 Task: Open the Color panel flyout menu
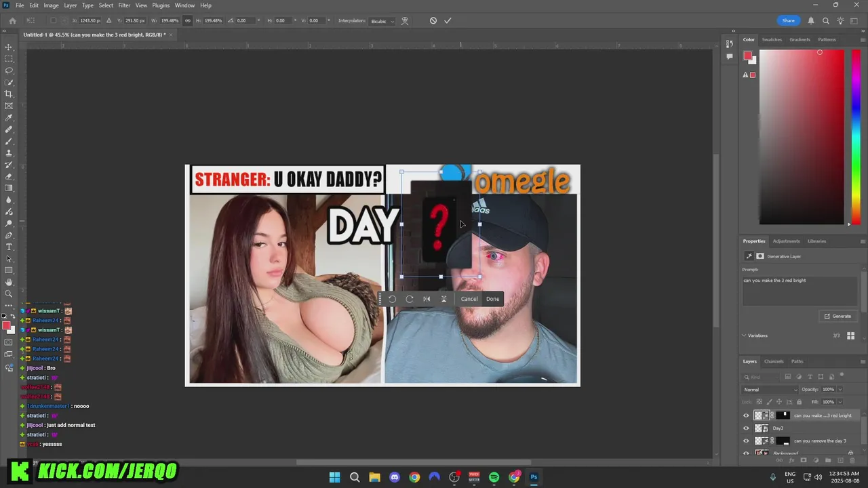863,39
